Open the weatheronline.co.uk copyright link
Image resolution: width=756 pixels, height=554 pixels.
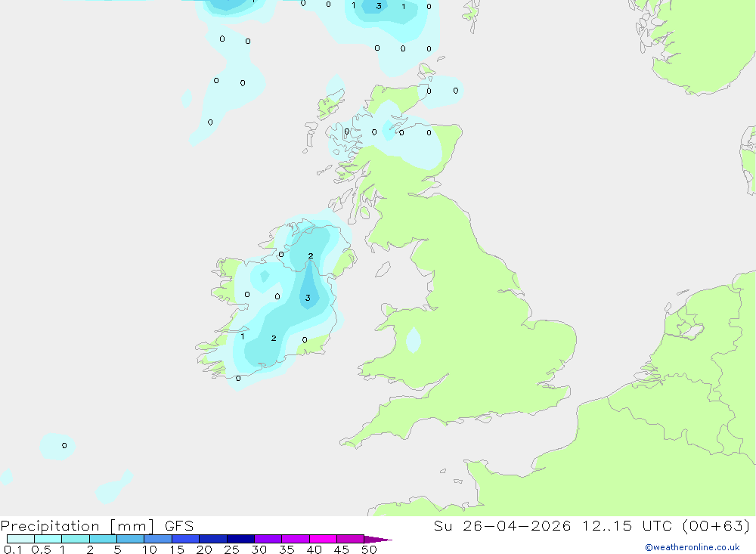[x=692, y=547]
